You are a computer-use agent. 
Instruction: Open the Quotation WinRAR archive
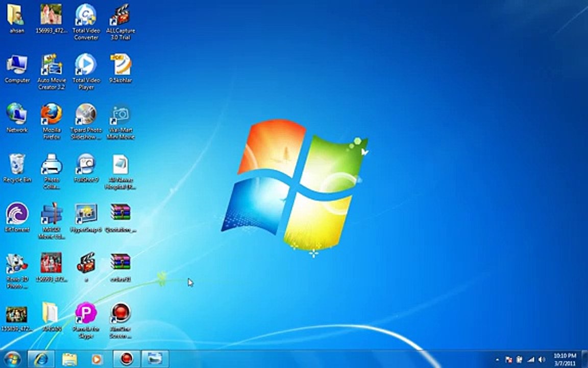[x=120, y=218]
